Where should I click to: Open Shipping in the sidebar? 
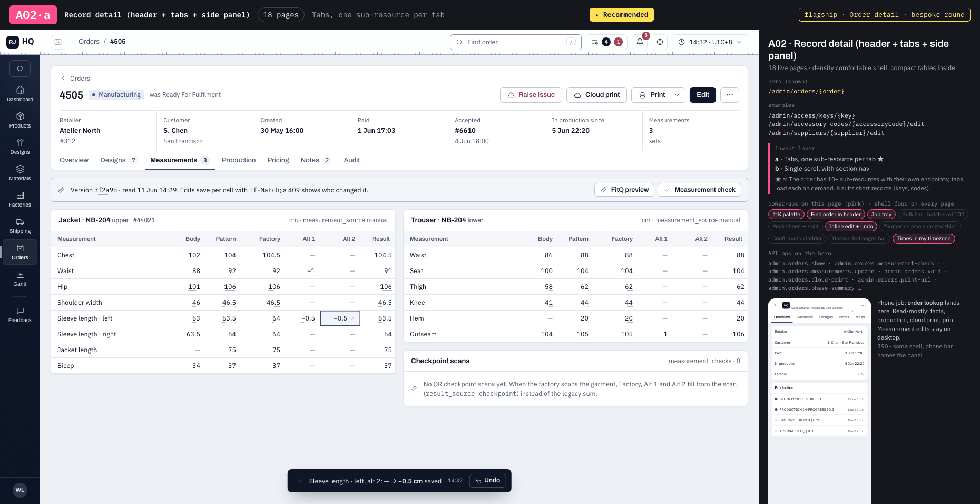point(20,226)
